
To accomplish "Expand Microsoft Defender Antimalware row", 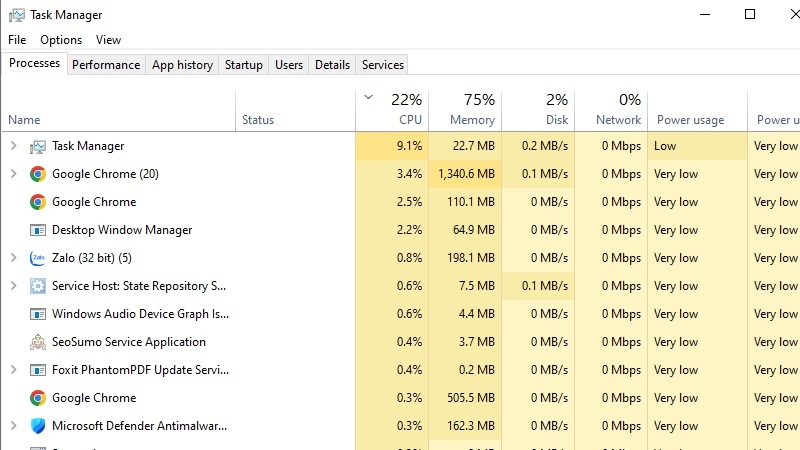I will [14, 426].
